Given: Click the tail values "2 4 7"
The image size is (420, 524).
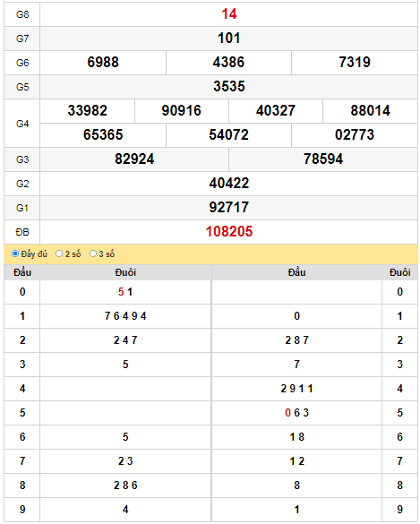Looking at the screenshot, I should [x=125, y=340].
